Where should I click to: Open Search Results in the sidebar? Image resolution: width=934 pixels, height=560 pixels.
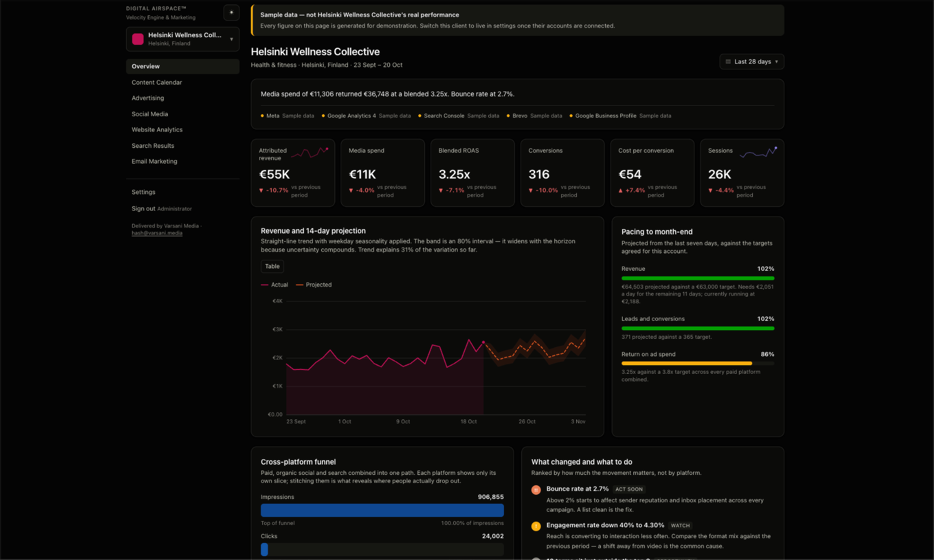pos(183,145)
